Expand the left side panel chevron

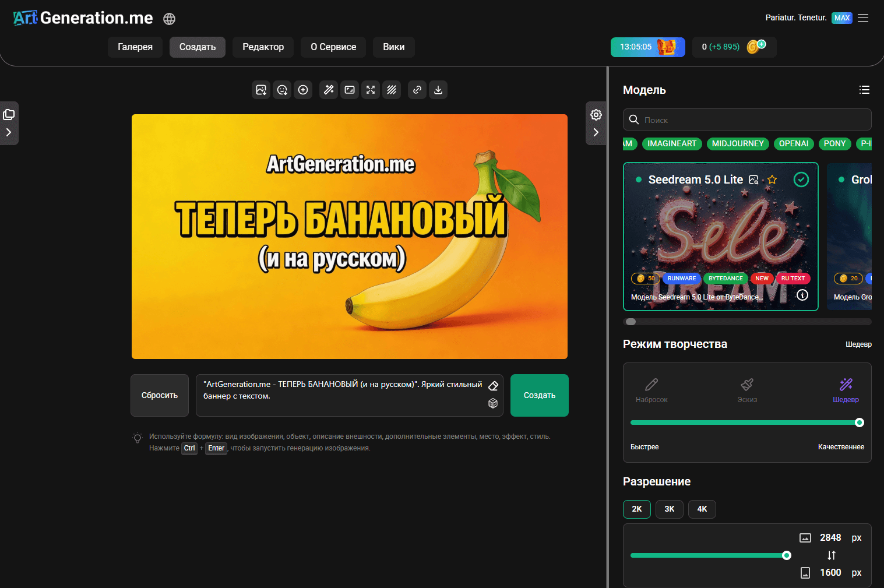click(9, 132)
